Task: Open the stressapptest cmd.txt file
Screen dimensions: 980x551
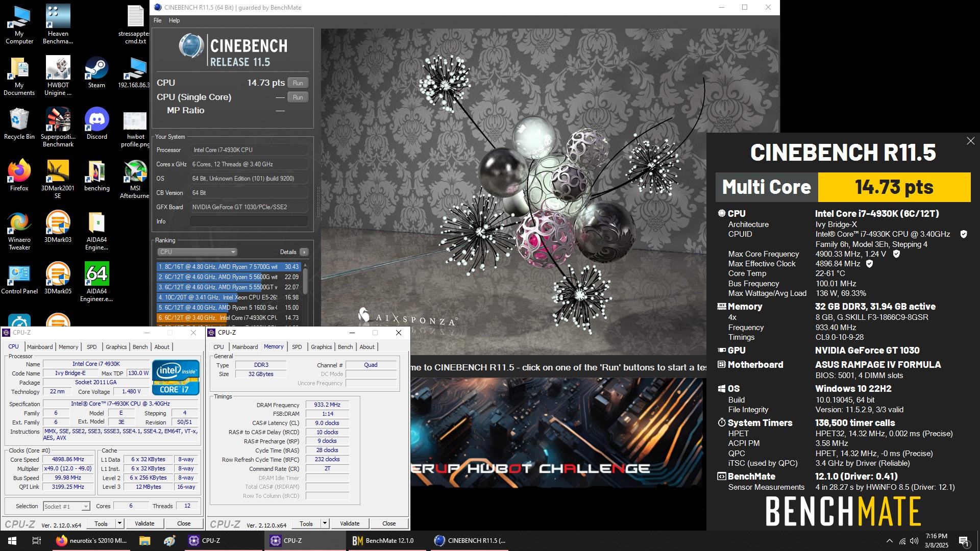Action: tap(135, 24)
